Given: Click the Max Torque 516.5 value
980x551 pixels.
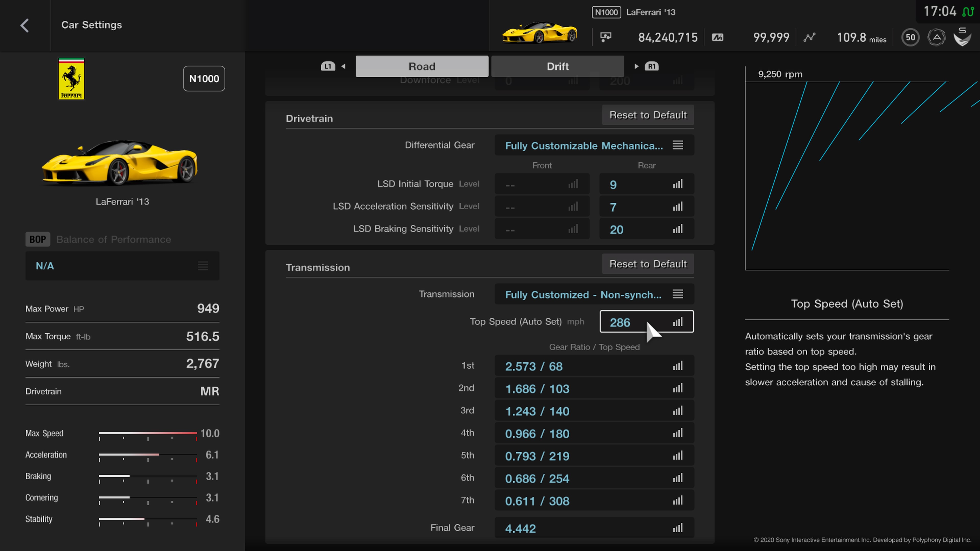Looking at the screenshot, I should point(202,336).
